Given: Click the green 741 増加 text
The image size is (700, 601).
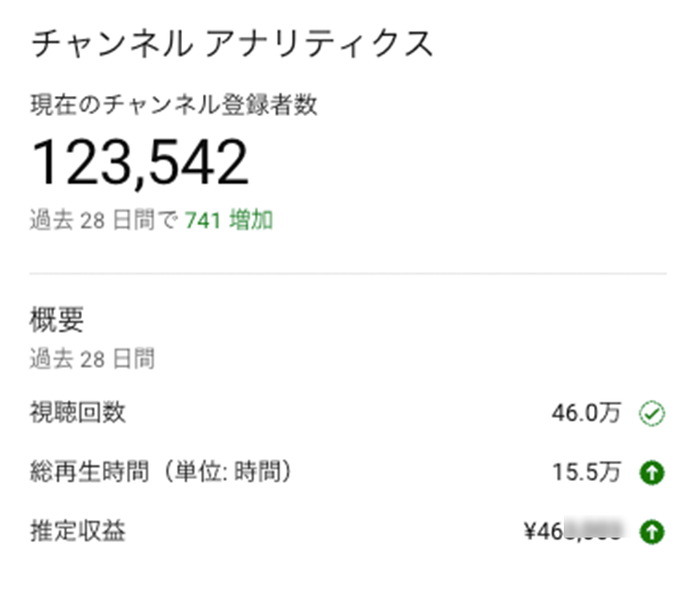Looking at the screenshot, I should pyautogui.click(x=229, y=220).
